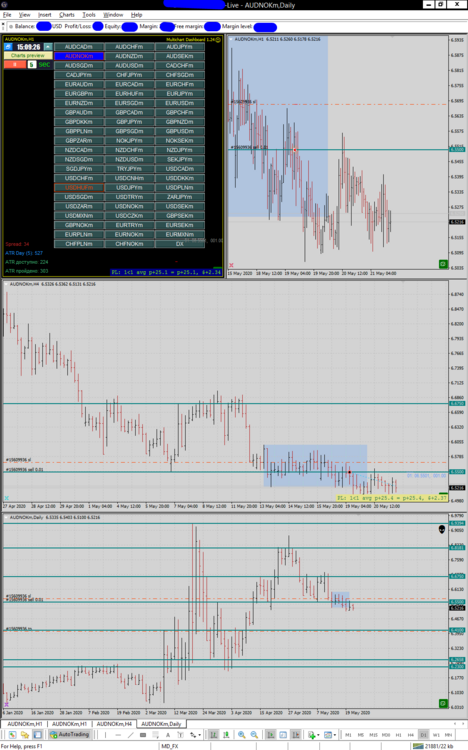
Task: Switch to H4 timeframe
Action: pos(411,734)
